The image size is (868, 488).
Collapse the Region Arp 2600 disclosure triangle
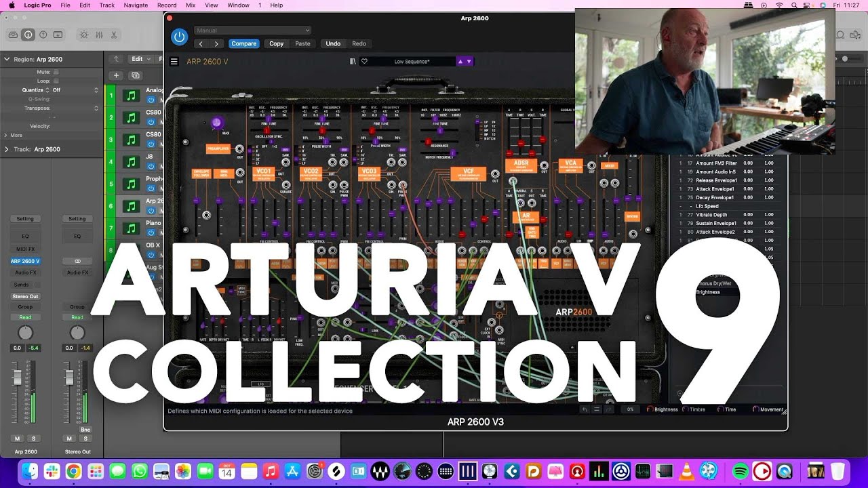tap(7, 59)
